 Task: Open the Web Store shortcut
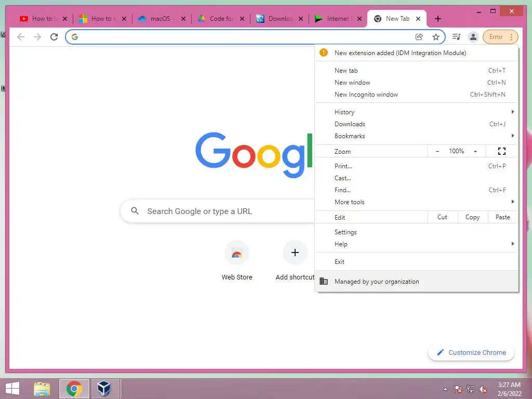237,261
